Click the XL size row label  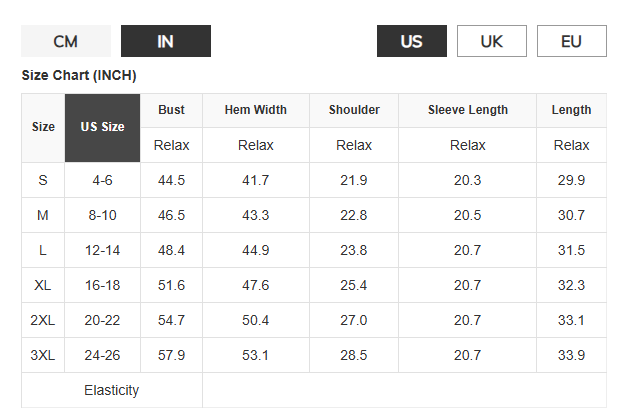[43, 285]
